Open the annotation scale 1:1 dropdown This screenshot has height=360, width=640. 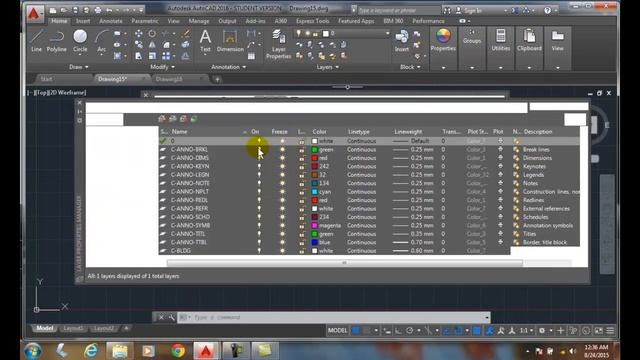527,331
